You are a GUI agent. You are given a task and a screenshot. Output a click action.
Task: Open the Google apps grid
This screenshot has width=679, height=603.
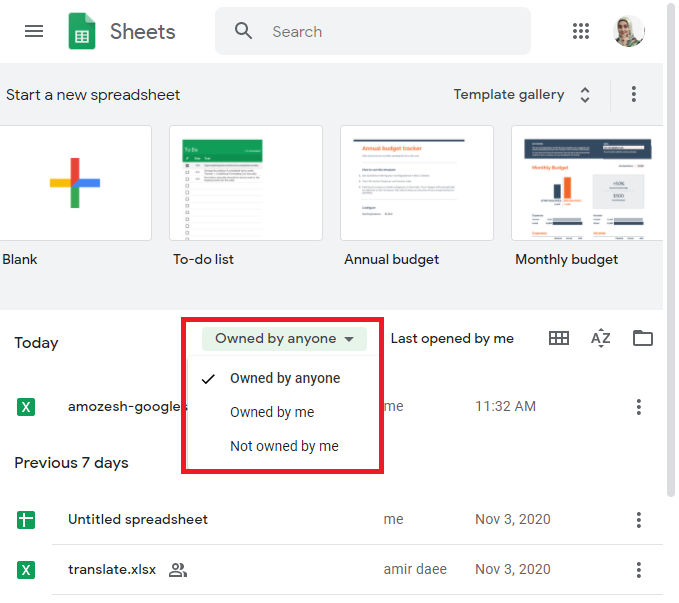click(581, 31)
